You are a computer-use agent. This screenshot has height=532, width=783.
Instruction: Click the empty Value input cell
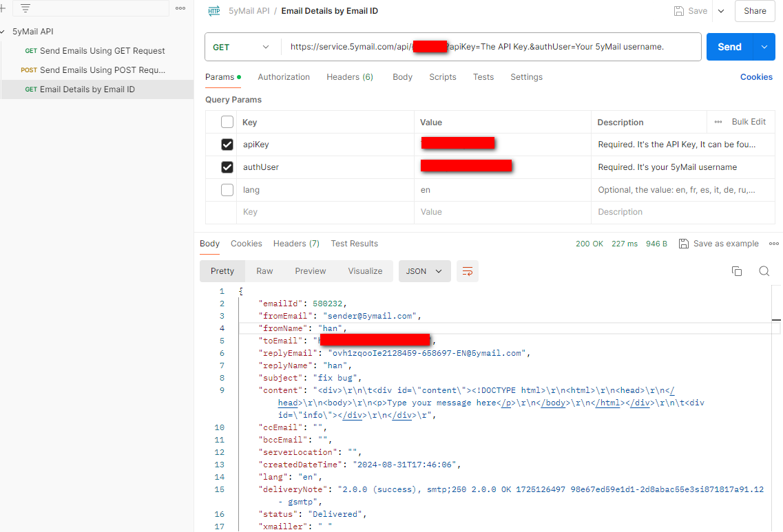coord(502,212)
